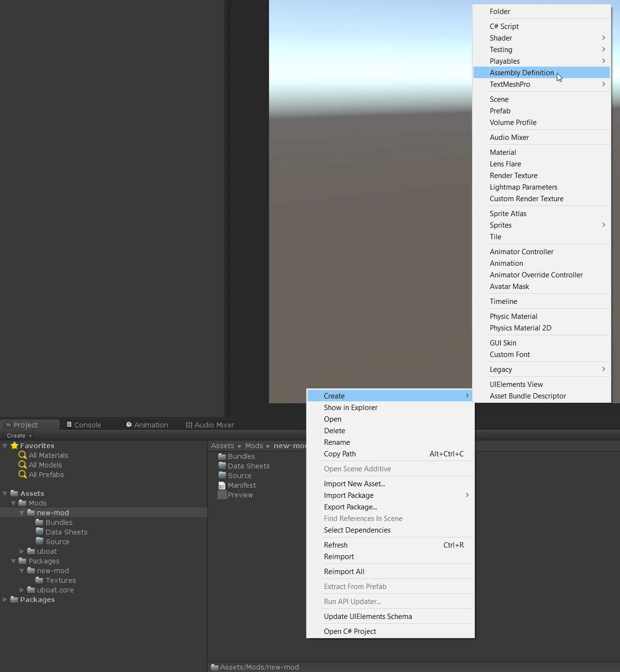Open the Create dropdown in Project panel toolbar
The image size is (620, 672).
(19, 436)
